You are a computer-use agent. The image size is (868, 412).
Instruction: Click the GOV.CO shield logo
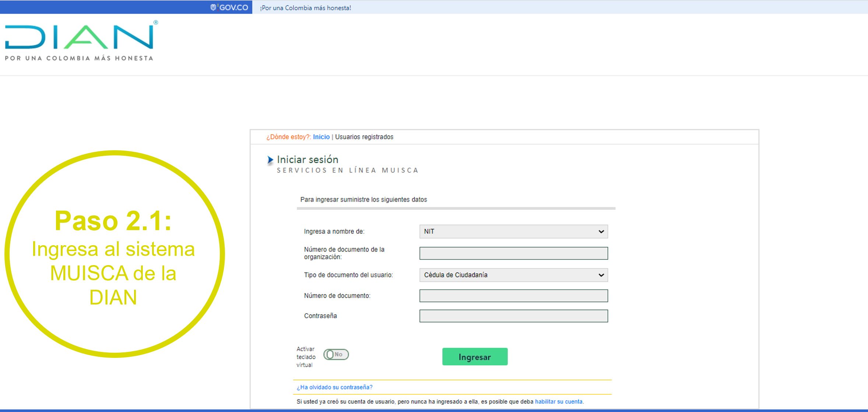(213, 7)
